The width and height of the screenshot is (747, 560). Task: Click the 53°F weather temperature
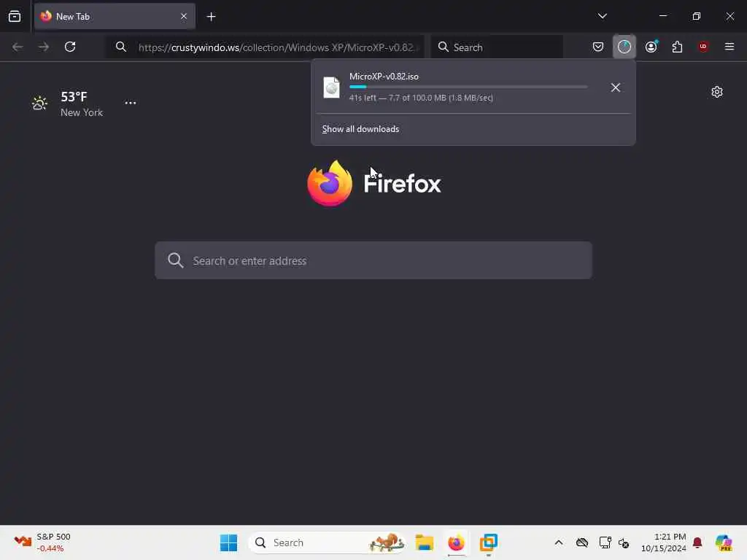(x=74, y=97)
